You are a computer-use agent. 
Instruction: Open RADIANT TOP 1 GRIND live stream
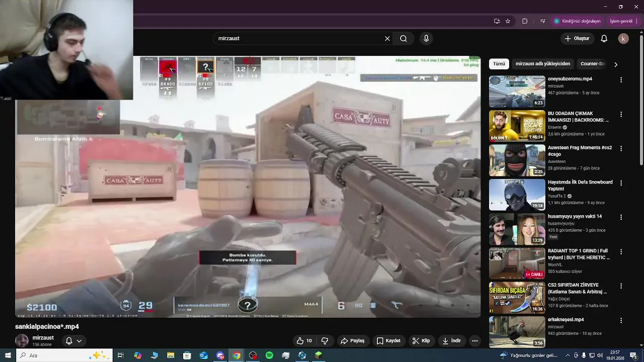point(517,263)
